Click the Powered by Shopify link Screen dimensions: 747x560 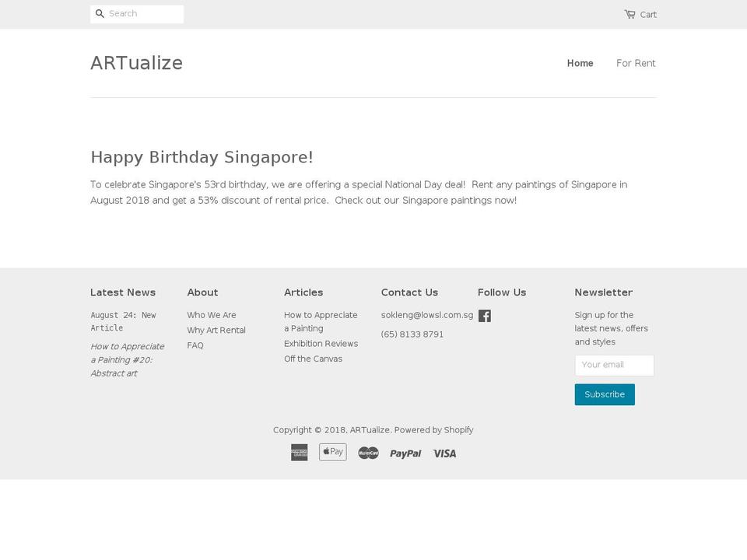click(434, 430)
